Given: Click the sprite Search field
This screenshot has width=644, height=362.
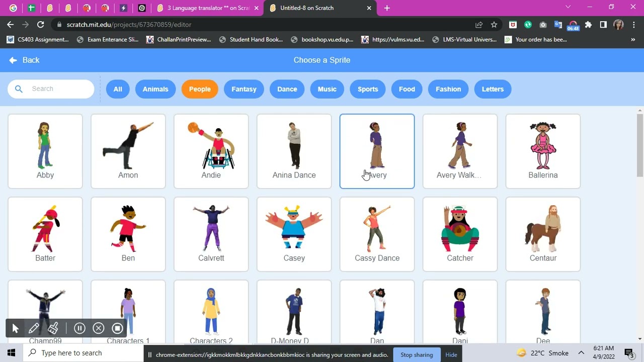Looking at the screenshot, I should (x=51, y=89).
